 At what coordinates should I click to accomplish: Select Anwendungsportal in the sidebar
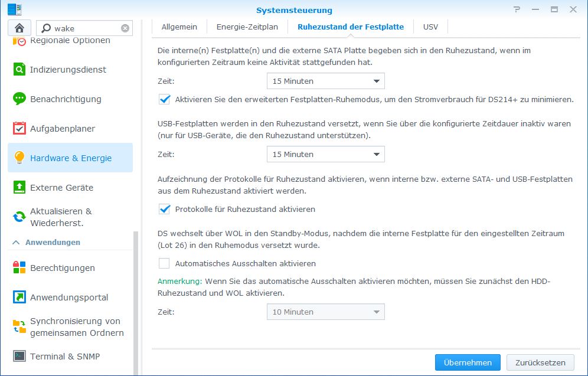coord(69,297)
